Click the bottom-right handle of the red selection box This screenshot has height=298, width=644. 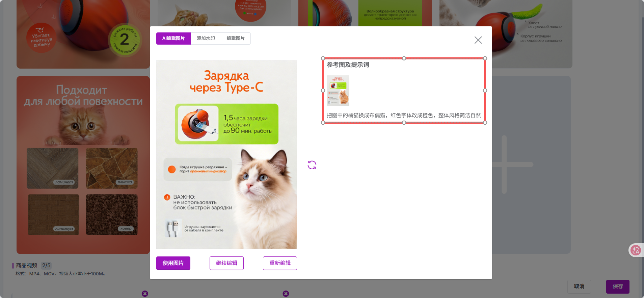pyautogui.click(x=485, y=123)
